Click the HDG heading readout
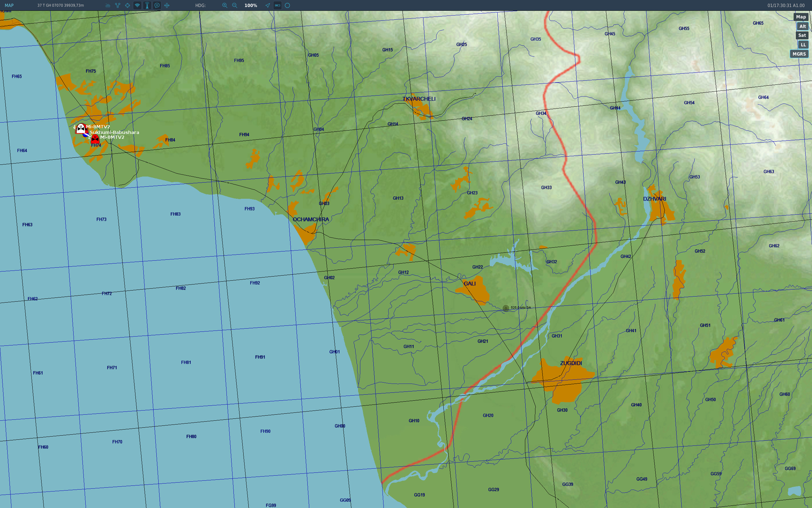This screenshot has width=812, height=508. [x=200, y=5]
